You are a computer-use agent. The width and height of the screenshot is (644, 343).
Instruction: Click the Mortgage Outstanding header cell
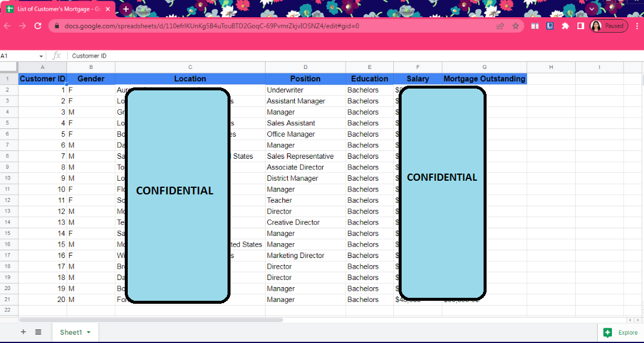(484, 79)
